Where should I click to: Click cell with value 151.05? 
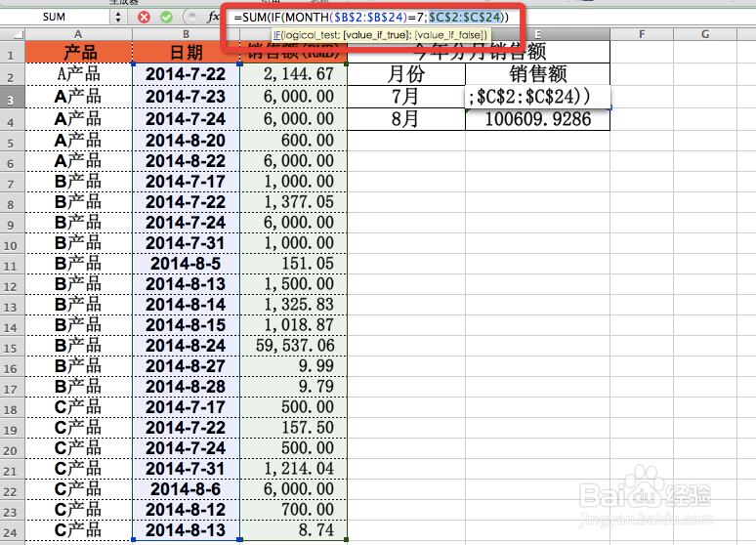(294, 264)
